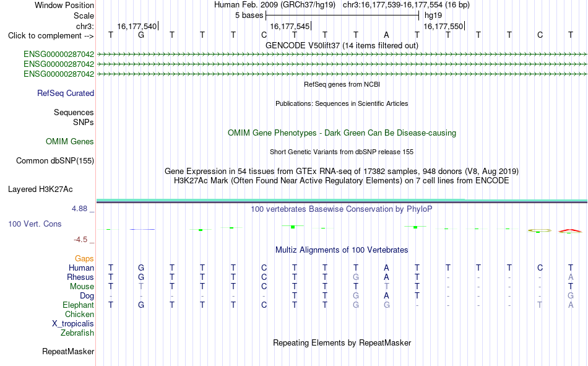Screen dimensions: 588x366
Task: Click the Mouse species row label
Action: point(82,286)
